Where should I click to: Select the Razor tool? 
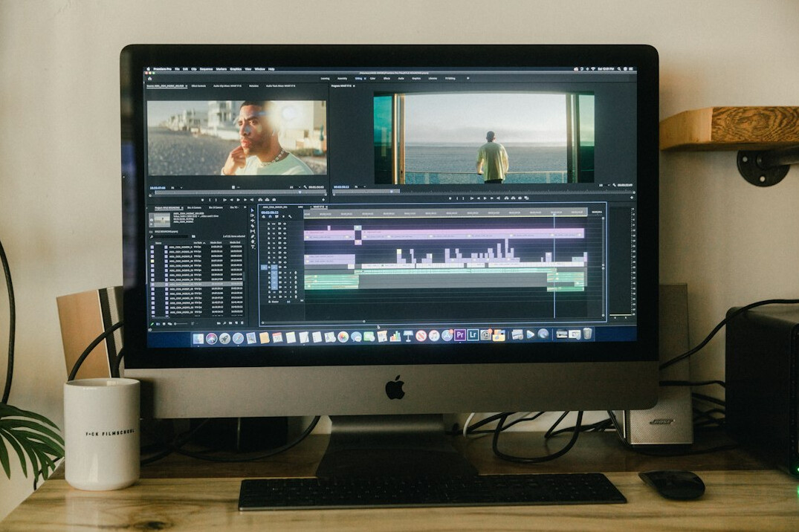tap(253, 226)
